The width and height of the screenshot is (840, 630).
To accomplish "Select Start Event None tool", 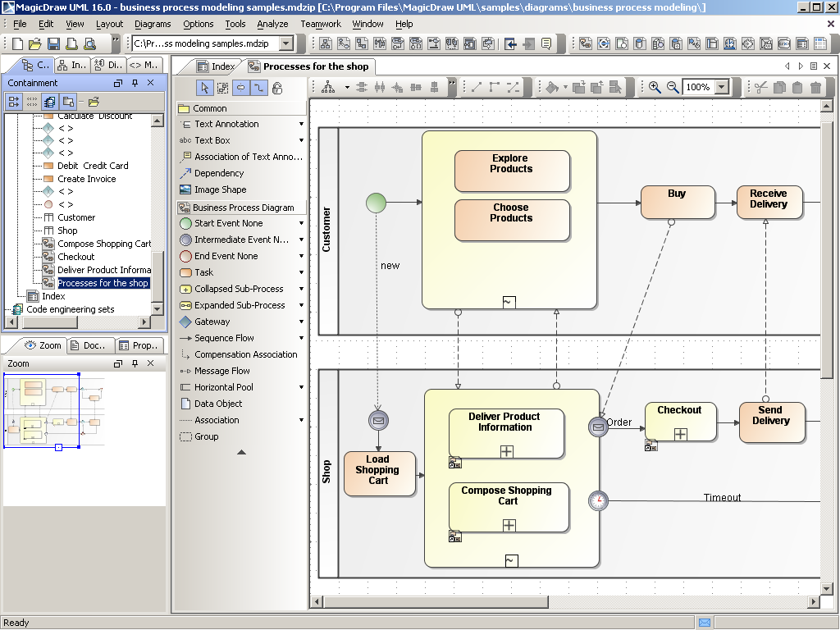I will [228, 223].
